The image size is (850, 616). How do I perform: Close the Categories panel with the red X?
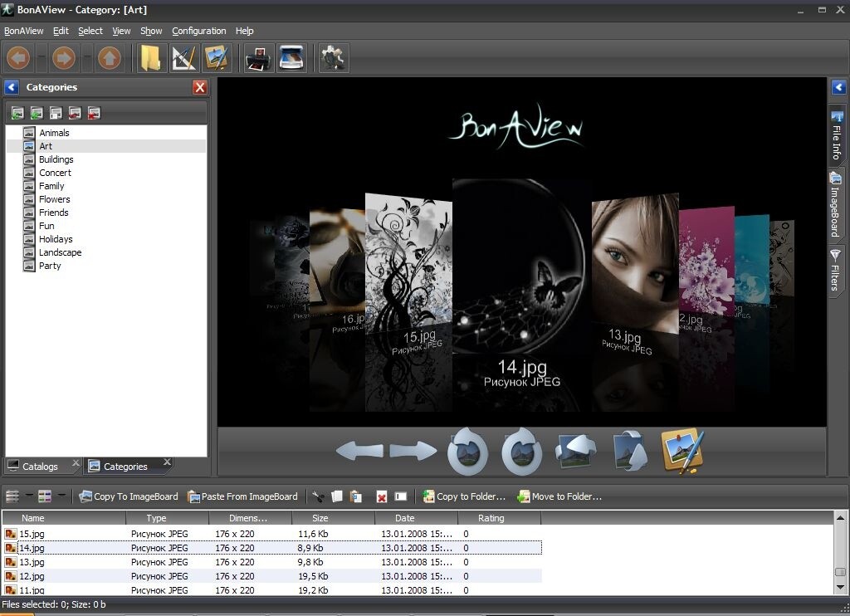tap(200, 87)
